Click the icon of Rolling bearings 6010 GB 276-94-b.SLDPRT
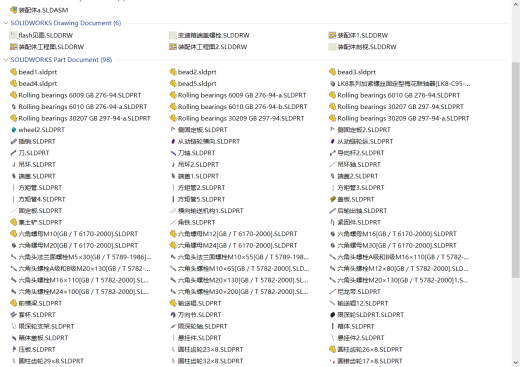The width and height of the screenshot is (520, 367). tap(173, 107)
